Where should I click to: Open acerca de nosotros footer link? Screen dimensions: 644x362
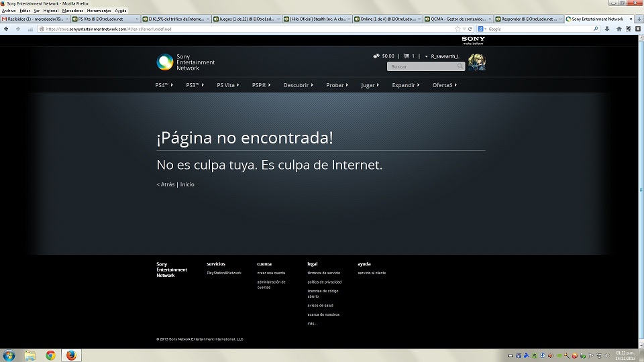[323, 314]
